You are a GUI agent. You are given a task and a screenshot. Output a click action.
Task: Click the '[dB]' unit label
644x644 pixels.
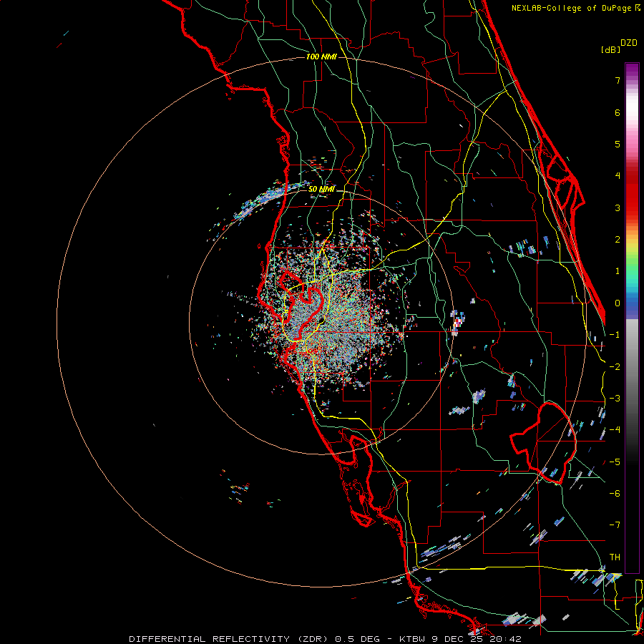[610, 49]
